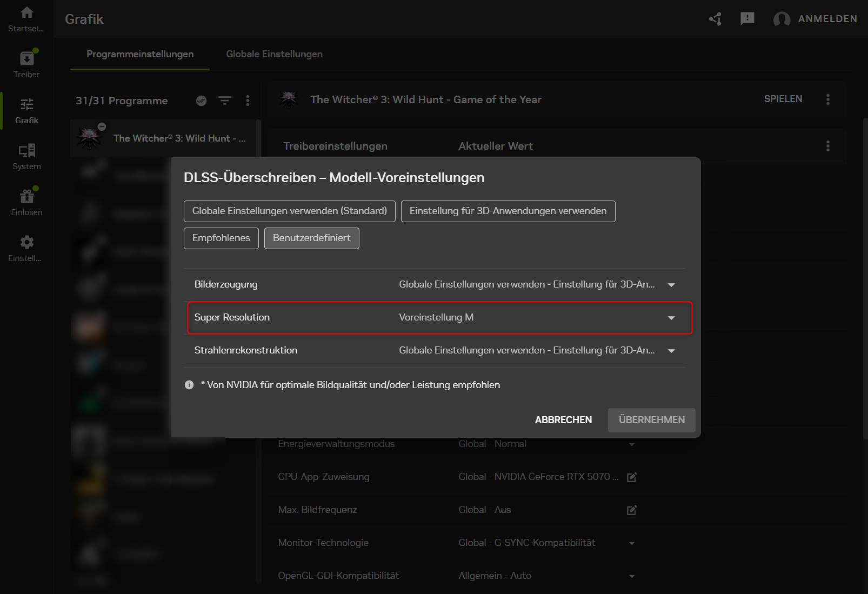The image size is (868, 594).
Task: Open the three-dot menu of programs list
Action: (248, 101)
